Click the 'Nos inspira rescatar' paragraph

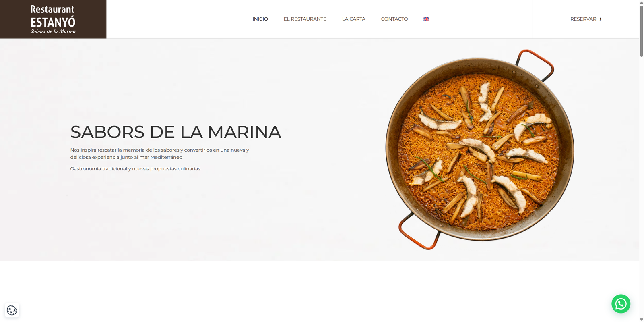[x=160, y=154]
